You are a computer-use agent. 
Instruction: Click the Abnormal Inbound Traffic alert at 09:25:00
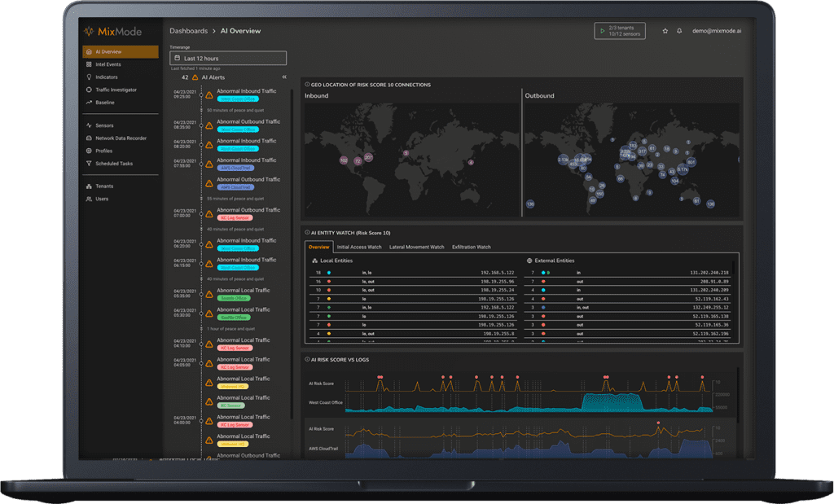tap(248, 91)
